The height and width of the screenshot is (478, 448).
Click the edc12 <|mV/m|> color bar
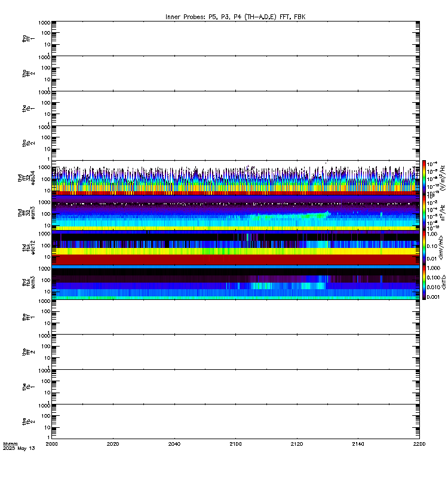(424, 247)
